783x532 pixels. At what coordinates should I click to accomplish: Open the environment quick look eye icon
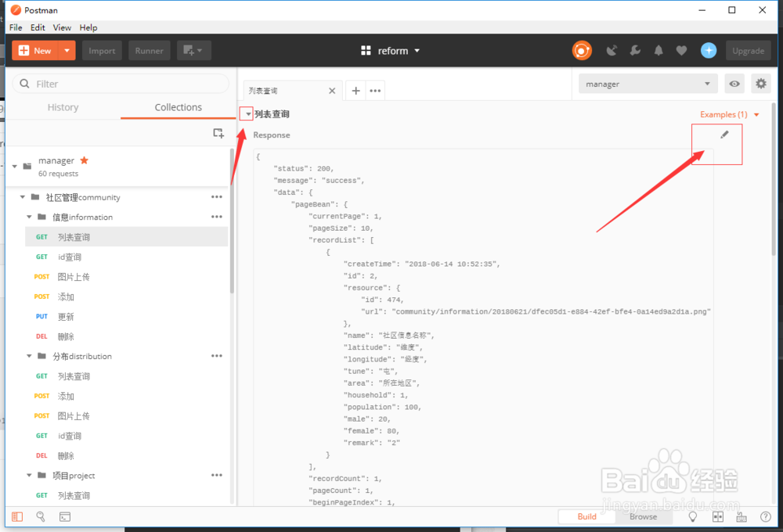click(734, 83)
